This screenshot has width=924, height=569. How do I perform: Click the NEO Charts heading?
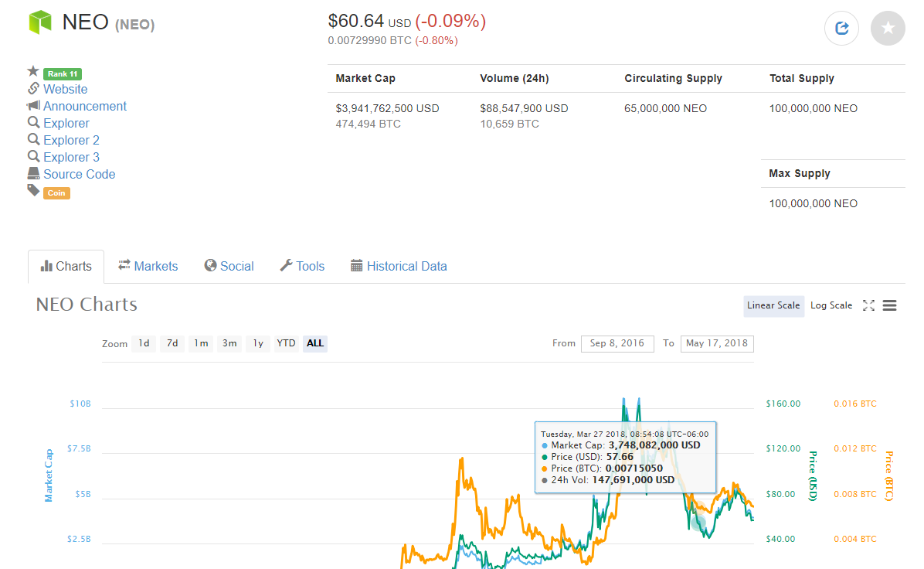coord(87,305)
